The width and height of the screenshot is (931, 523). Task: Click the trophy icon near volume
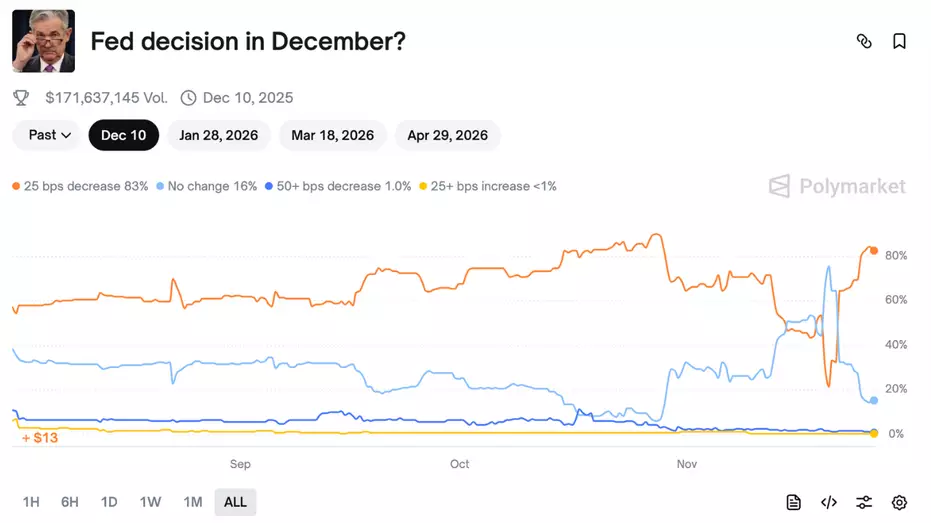21,98
